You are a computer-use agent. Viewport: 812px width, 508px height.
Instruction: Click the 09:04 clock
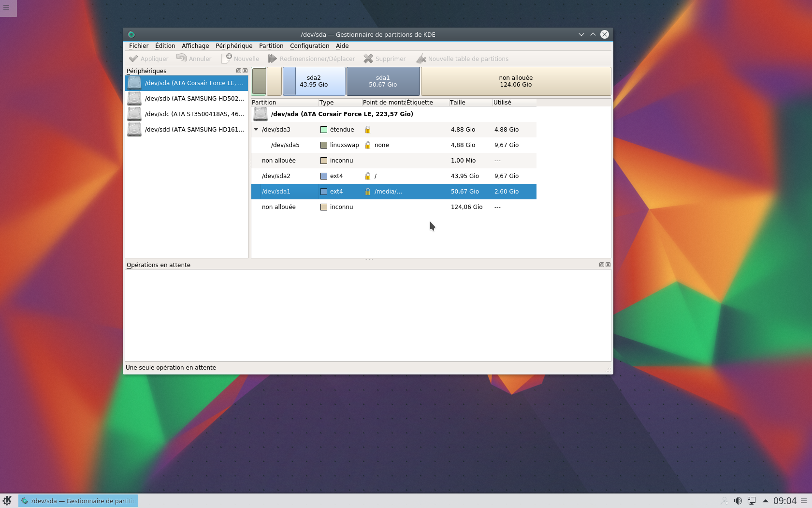(784, 501)
